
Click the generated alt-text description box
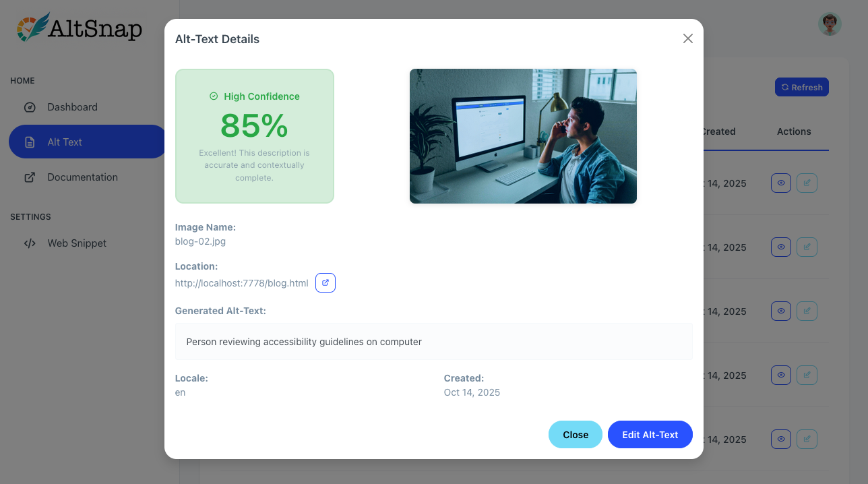pyautogui.click(x=433, y=342)
